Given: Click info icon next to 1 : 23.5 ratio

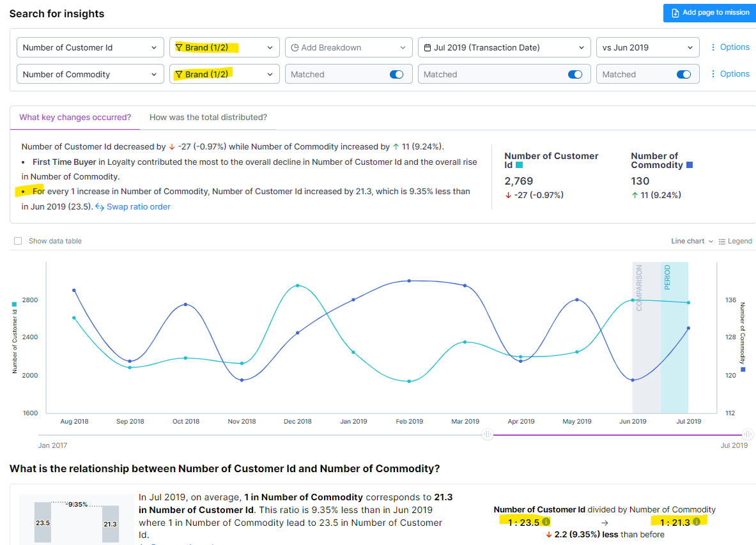Looking at the screenshot, I should coord(546,522).
